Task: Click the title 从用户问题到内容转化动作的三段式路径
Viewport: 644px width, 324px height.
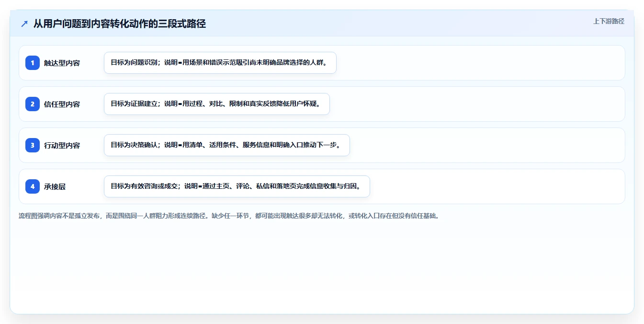Action: click(x=120, y=24)
